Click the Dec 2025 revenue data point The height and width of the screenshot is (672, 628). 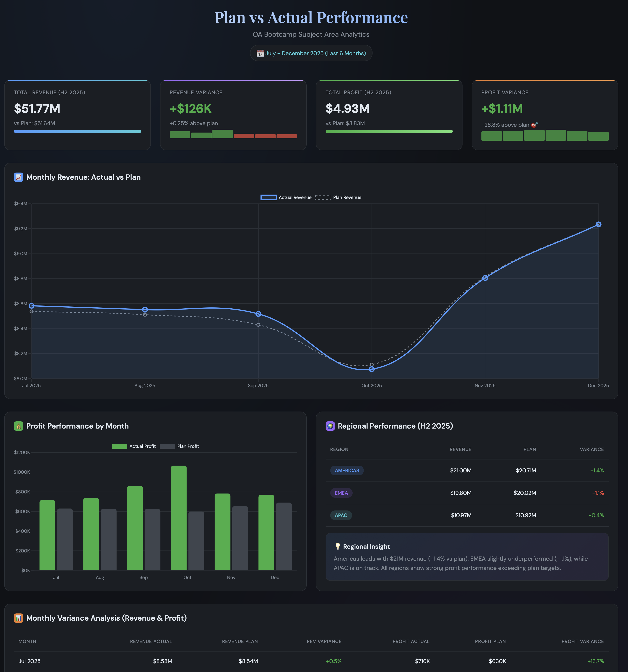pyautogui.click(x=598, y=225)
